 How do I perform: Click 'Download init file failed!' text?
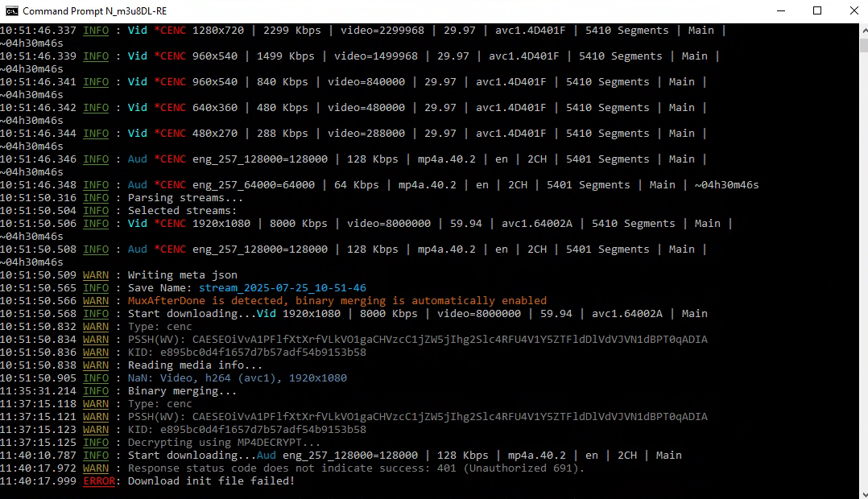[212, 481]
